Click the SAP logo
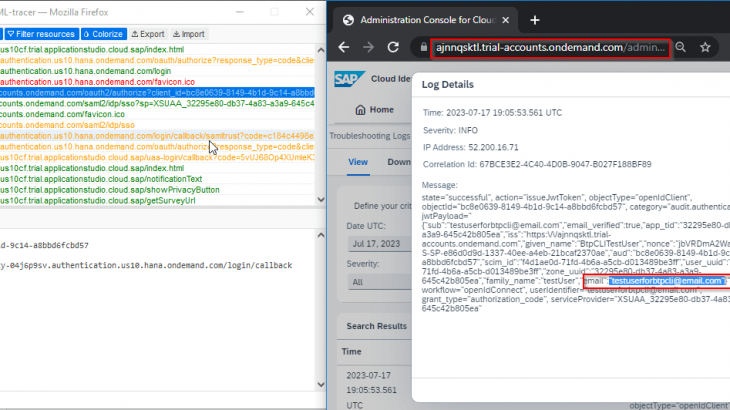 click(x=349, y=79)
